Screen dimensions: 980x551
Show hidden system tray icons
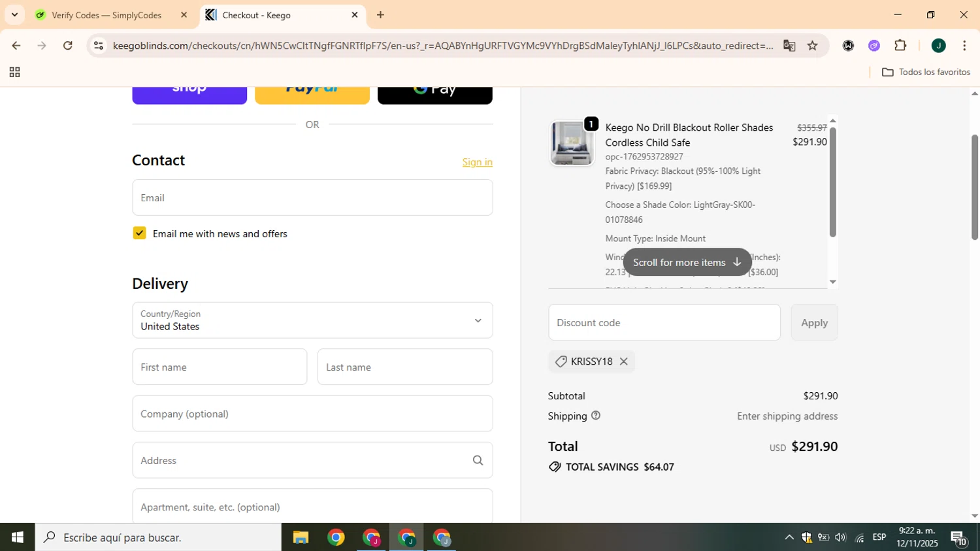789,537
